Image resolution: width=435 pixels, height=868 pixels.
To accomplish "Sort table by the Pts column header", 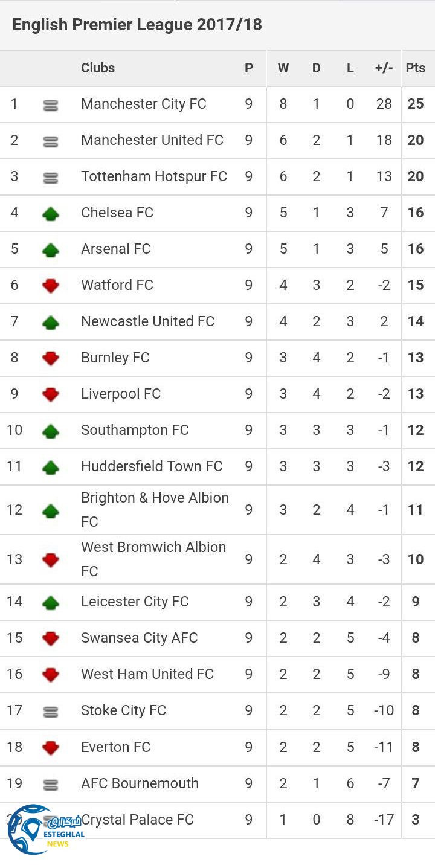I will tap(416, 68).
